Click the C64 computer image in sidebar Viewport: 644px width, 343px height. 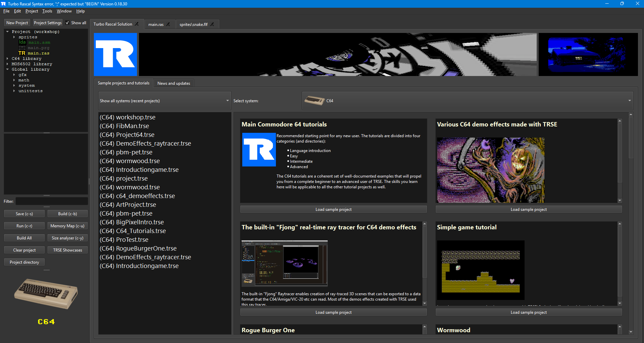pos(46,293)
